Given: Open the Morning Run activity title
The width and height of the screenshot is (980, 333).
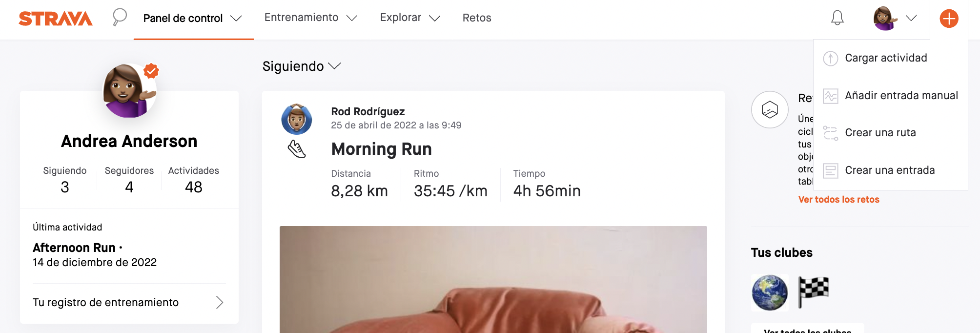Looking at the screenshot, I should click(x=382, y=149).
